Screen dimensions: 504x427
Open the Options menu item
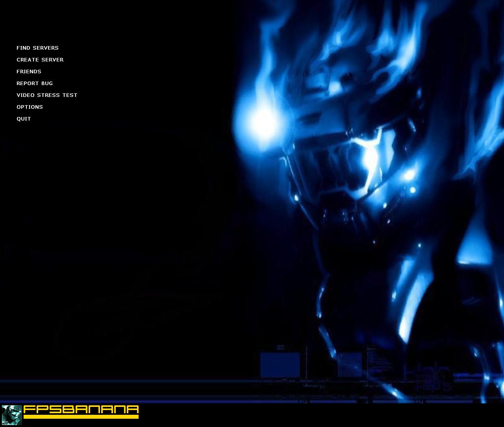(x=30, y=107)
